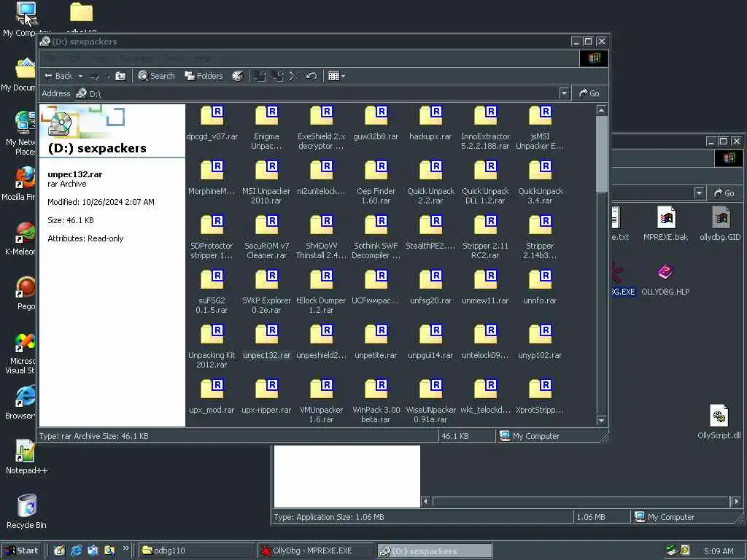The image size is (747, 560).
Task: Select OllyScript.dll in the background window
Action: 719,422
